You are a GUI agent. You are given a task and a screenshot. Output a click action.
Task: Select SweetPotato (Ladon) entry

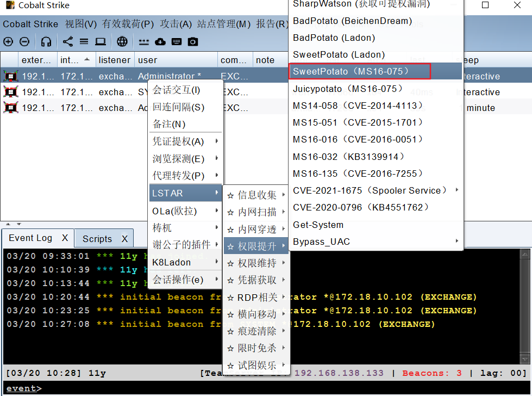376,55
